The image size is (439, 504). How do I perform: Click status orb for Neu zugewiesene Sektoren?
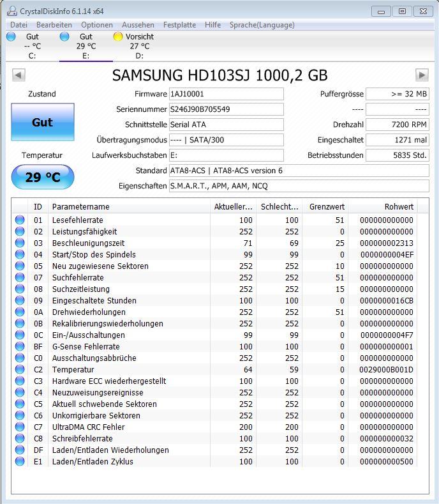point(20,266)
